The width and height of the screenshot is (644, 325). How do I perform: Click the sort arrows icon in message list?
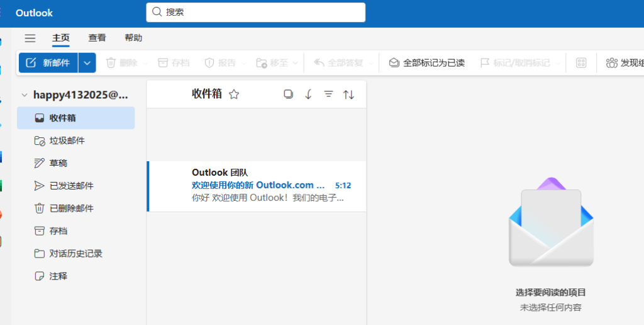(x=348, y=94)
